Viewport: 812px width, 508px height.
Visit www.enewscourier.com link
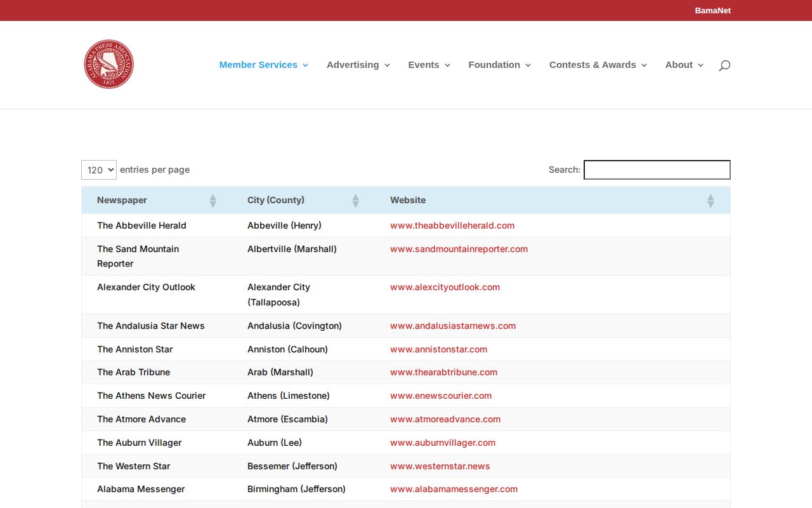[441, 396]
